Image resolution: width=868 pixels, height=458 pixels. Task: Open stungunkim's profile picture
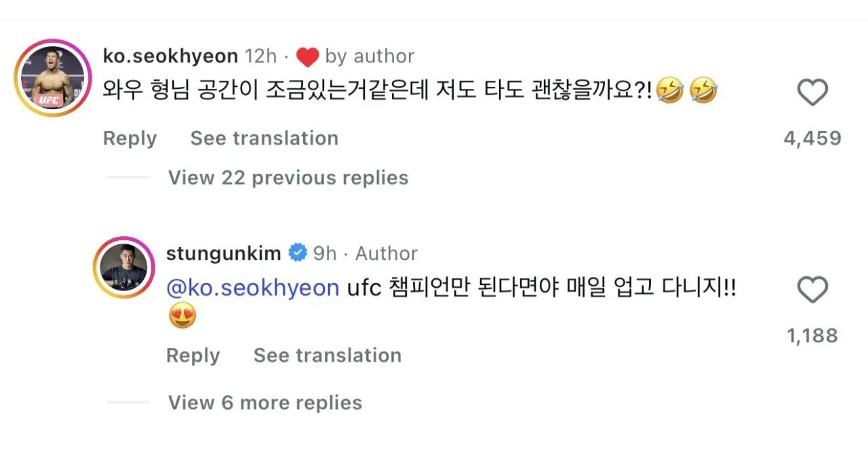[123, 269]
